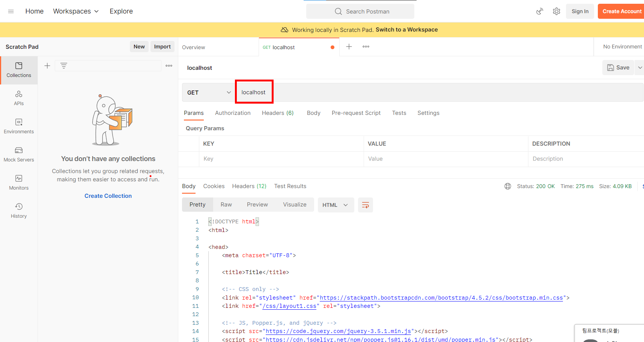Open the bootstrap.min.css link in response
Viewport: 644px width, 342px height.
tap(441, 298)
